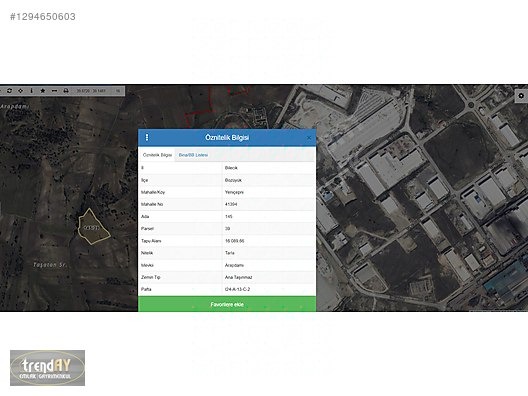This screenshot has width=528, height=396.
Task: Click the print icon in map toolbar
Action: [66, 91]
